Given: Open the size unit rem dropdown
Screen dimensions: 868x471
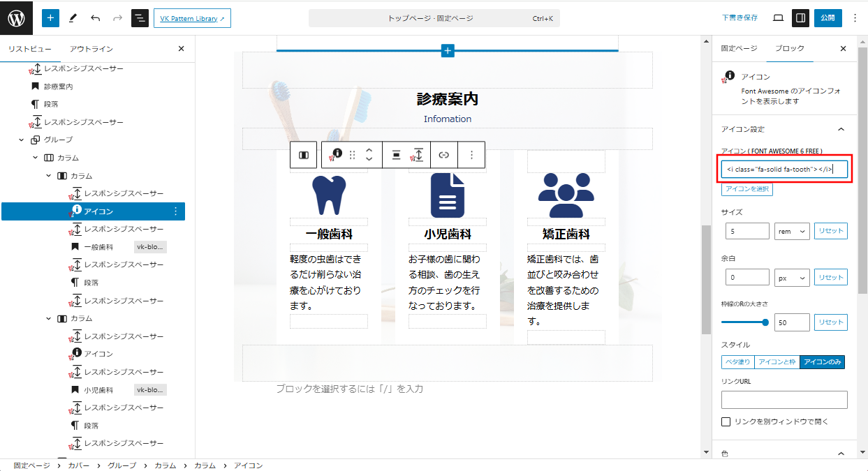Looking at the screenshot, I should pos(791,231).
